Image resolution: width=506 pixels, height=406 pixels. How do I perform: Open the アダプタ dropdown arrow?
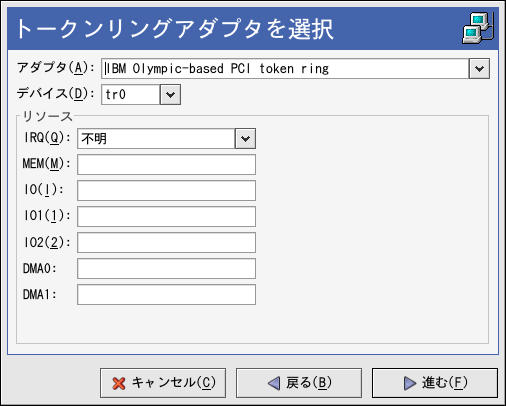(479, 69)
